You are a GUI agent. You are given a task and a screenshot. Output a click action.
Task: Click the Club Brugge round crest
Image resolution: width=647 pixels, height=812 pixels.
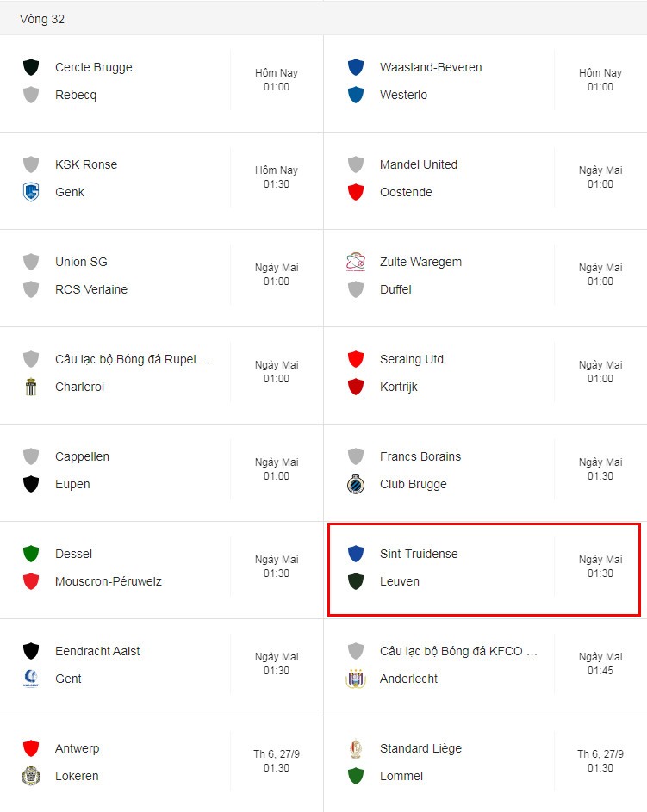click(x=356, y=484)
